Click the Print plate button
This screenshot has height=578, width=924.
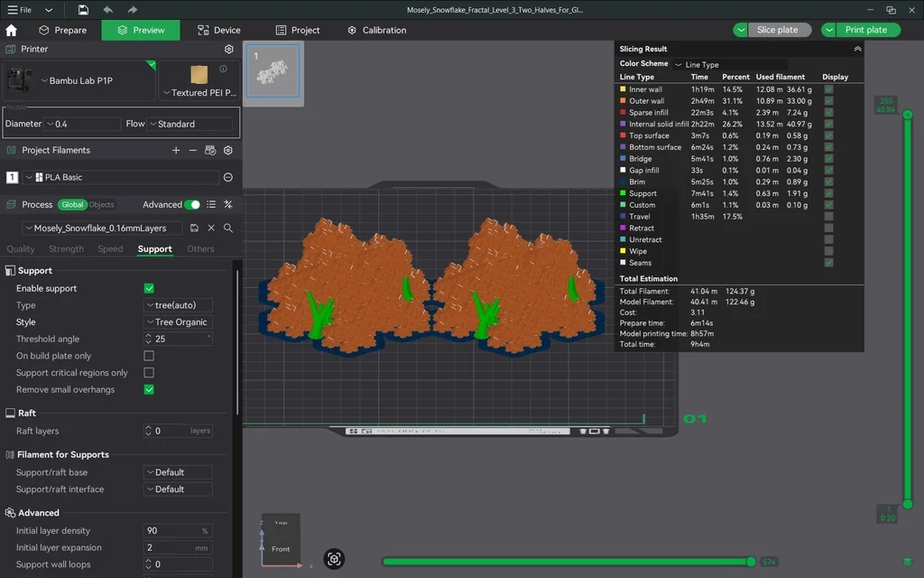pos(864,30)
